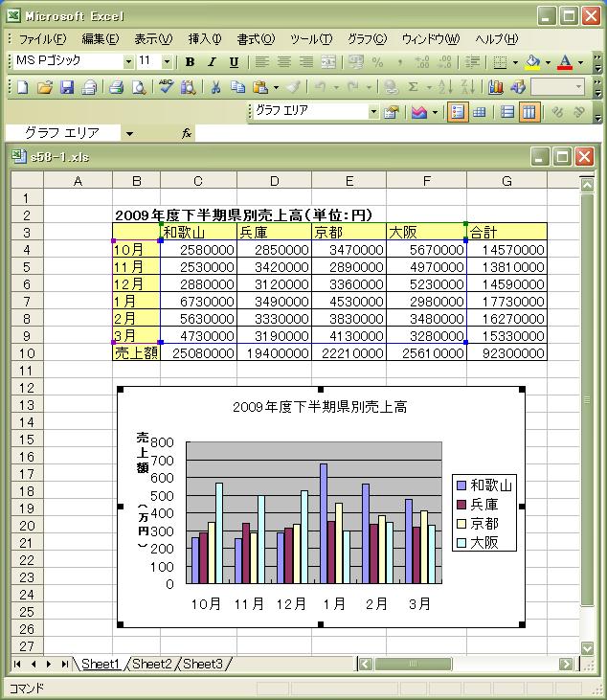This screenshot has height=700, width=607.
Task: Click the red font color button
Action: pos(565,62)
